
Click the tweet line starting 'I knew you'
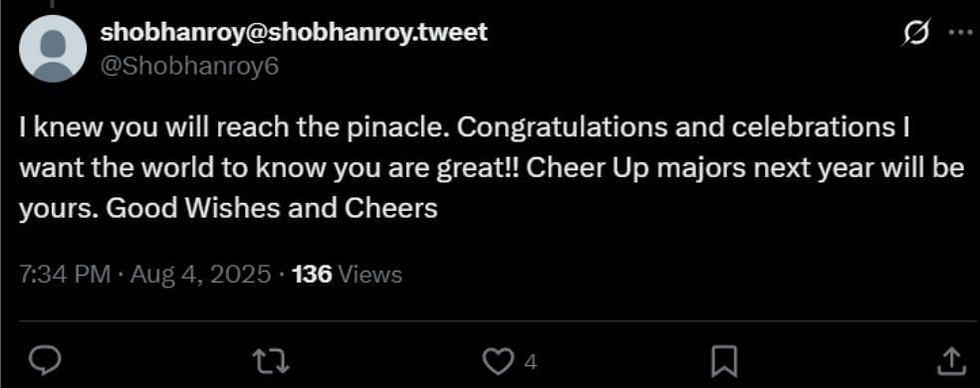pos(463,129)
